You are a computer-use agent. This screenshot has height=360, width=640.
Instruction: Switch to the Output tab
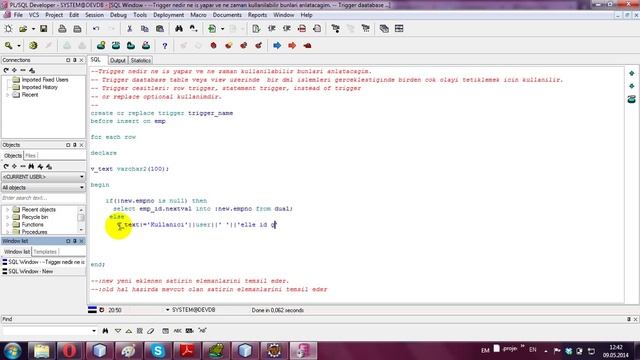pyautogui.click(x=118, y=60)
